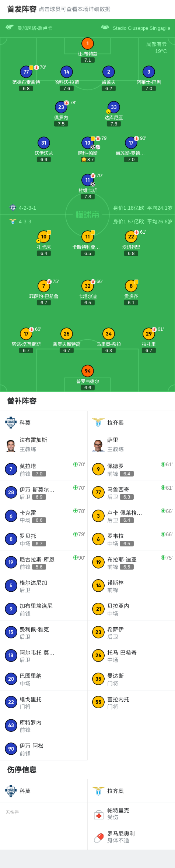The width and height of the screenshot is (175, 868).
Task: Tap the 8.7 star rating under 尼科-帕斯
Action: pos(88,160)
